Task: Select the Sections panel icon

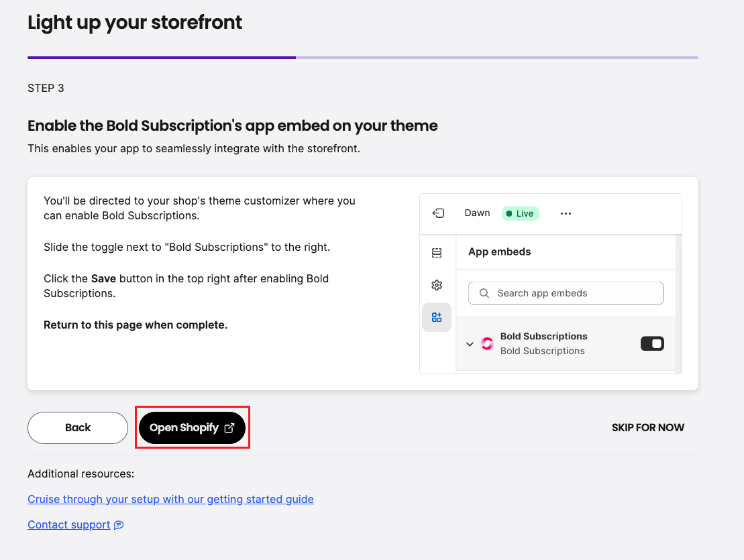Action: [437, 253]
